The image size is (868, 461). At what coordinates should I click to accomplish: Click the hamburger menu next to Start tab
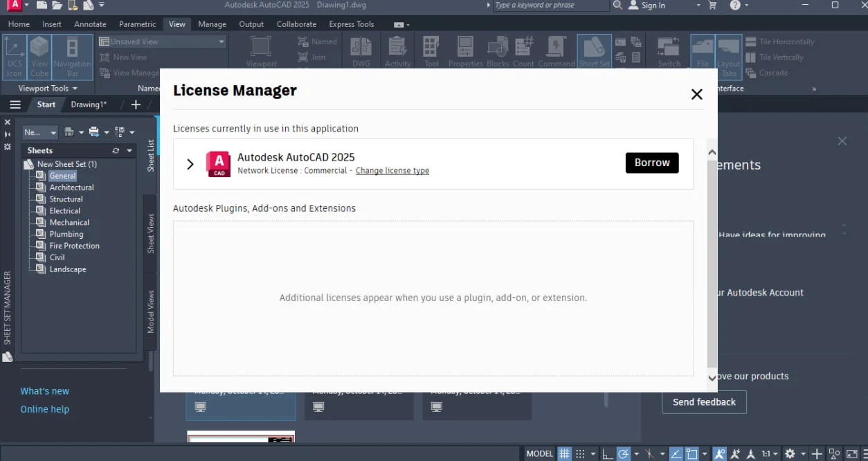(x=15, y=105)
